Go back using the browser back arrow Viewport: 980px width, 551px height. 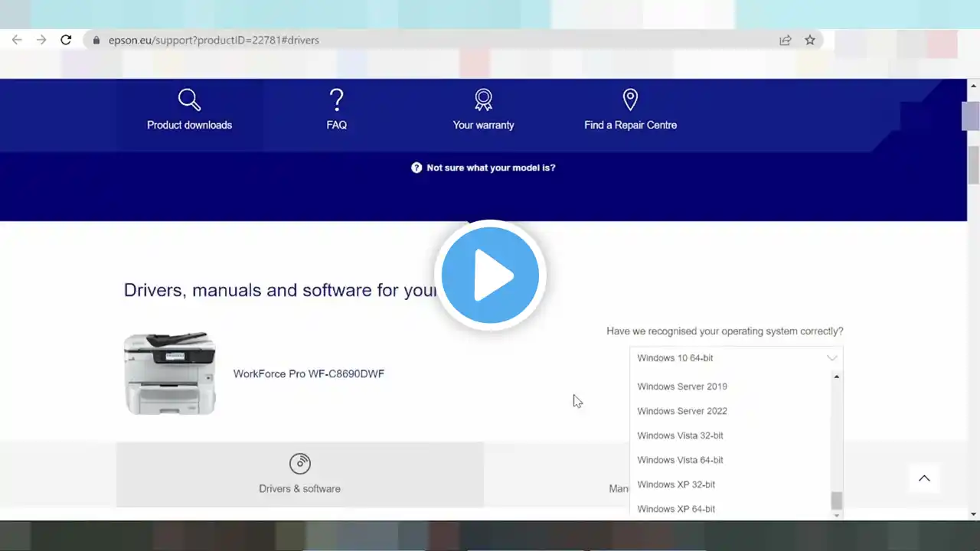click(x=17, y=40)
